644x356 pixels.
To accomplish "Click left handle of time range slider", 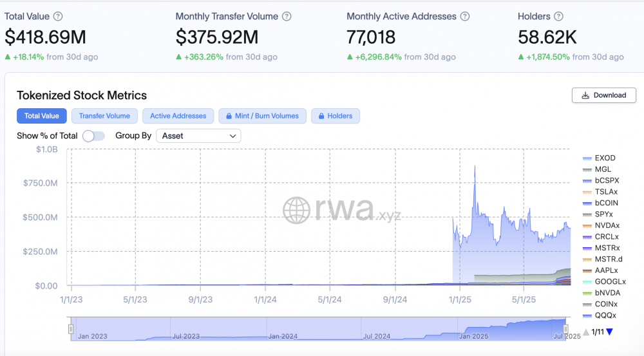I will (x=71, y=329).
